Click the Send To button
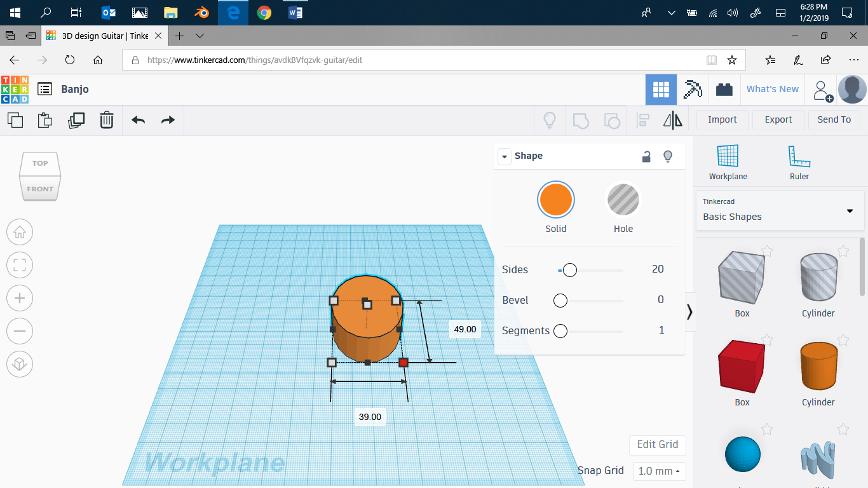The image size is (868, 488). [x=834, y=119]
